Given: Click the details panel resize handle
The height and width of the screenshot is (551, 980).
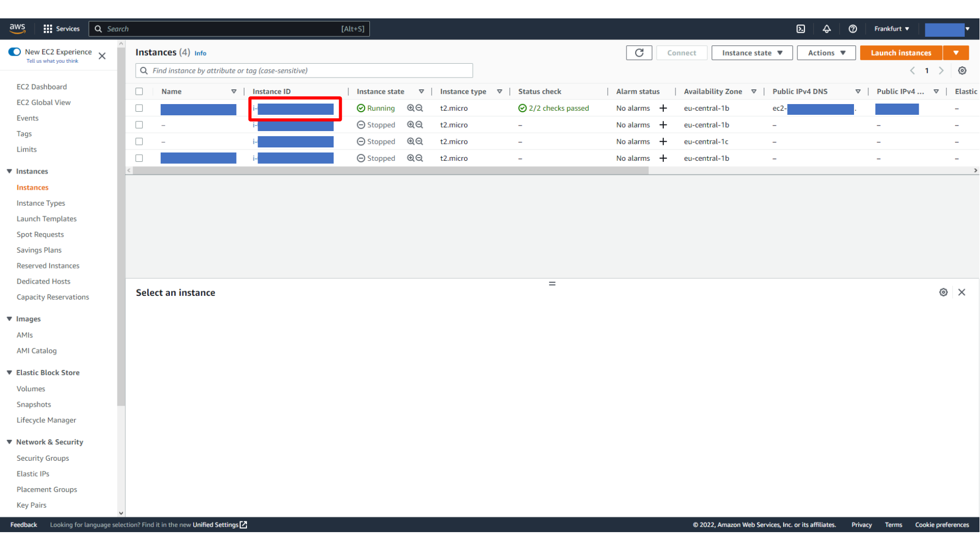Looking at the screenshot, I should tap(552, 284).
